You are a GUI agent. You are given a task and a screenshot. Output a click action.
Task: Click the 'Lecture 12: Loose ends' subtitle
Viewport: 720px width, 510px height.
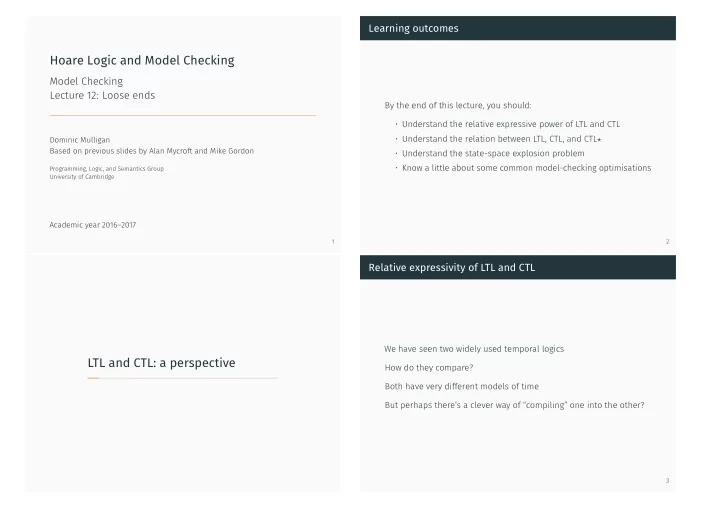point(102,95)
